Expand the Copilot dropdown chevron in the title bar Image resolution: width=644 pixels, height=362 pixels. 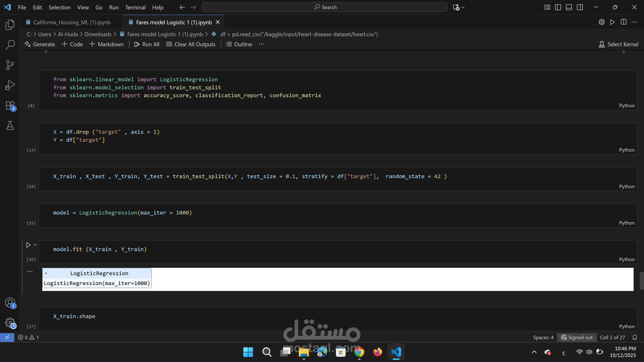(x=463, y=8)
